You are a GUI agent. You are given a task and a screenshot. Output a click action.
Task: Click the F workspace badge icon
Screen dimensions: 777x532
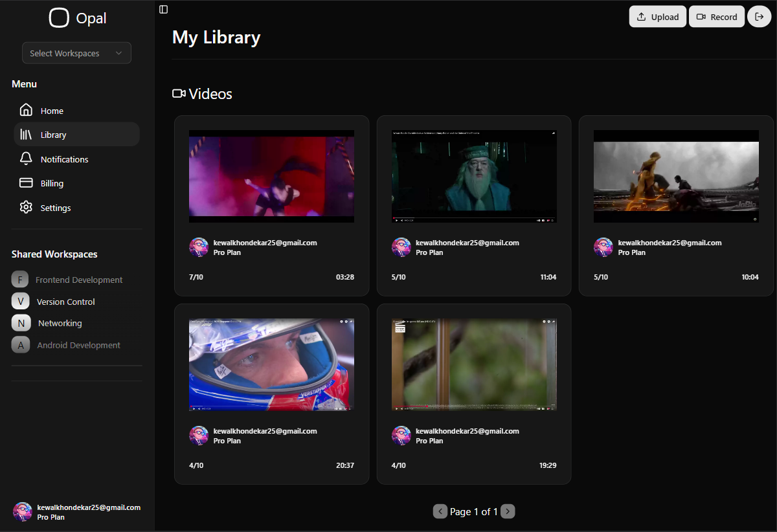(x=21, y=280)
